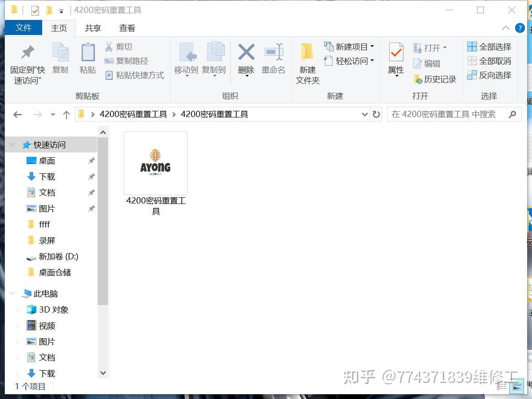The width and height of the screenshot is (532, 399).
Task: Open Properties using the checkmark icon
Action: 396,53
